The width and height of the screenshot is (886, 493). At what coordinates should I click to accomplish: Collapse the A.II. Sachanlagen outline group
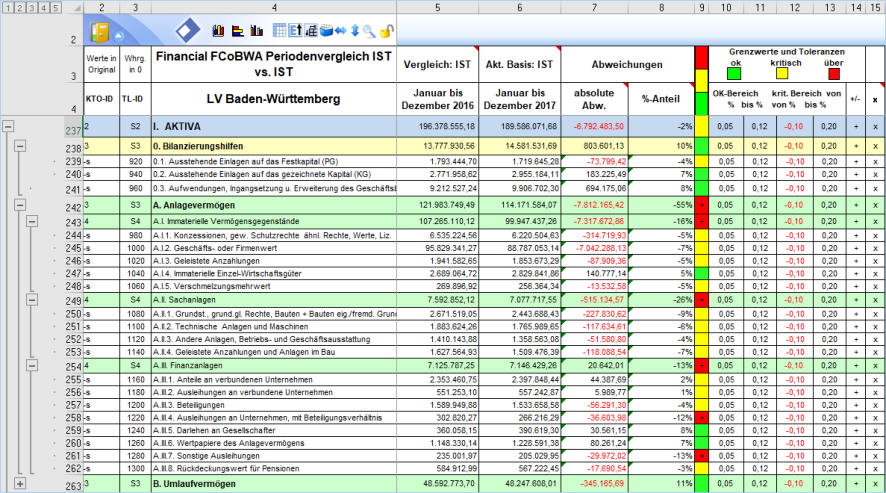click(x=32, y=299)
